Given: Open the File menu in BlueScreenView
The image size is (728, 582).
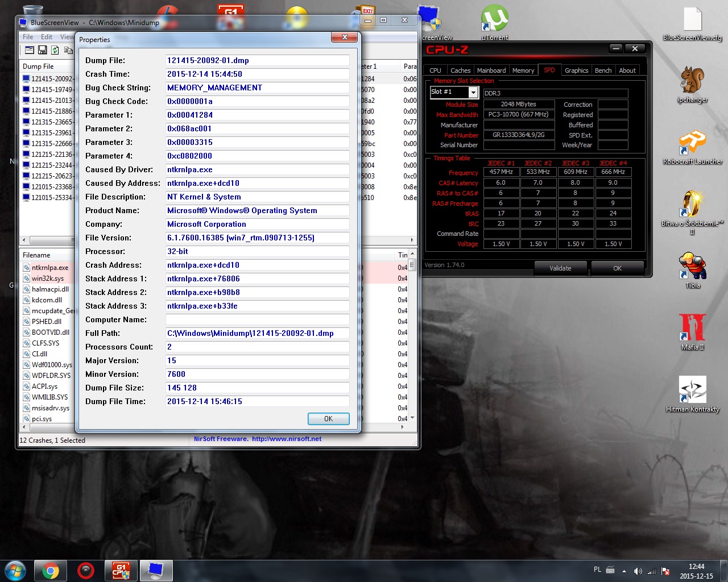Looking at the screenshot, I should coord(28,37).
